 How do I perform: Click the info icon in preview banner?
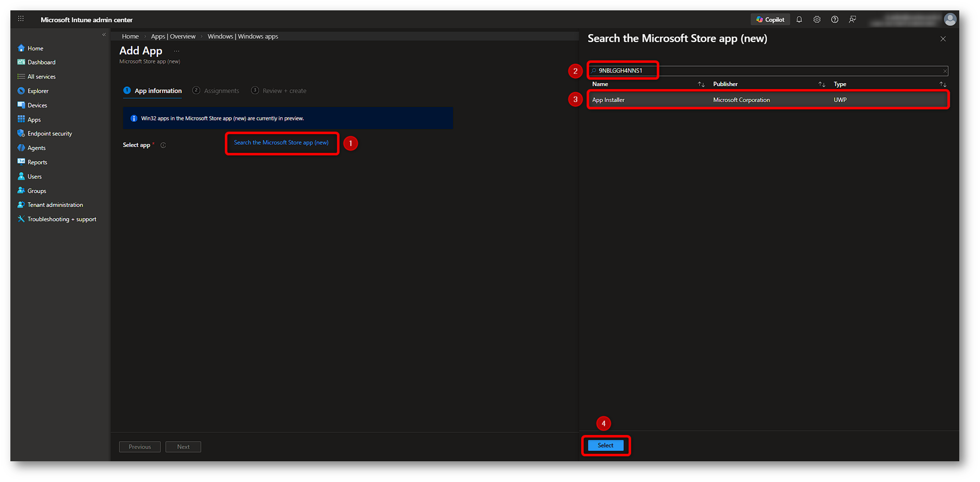click(134, 119)
